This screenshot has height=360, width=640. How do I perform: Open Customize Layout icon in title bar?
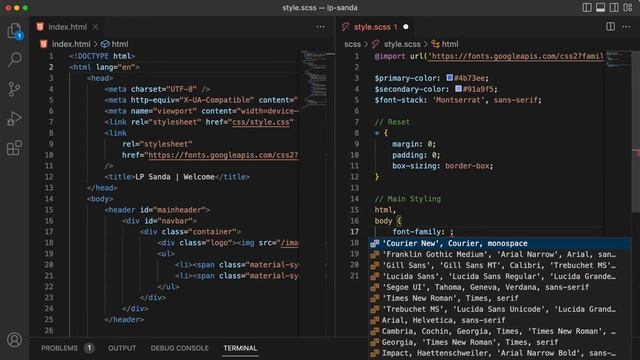[x=628, y=7]
